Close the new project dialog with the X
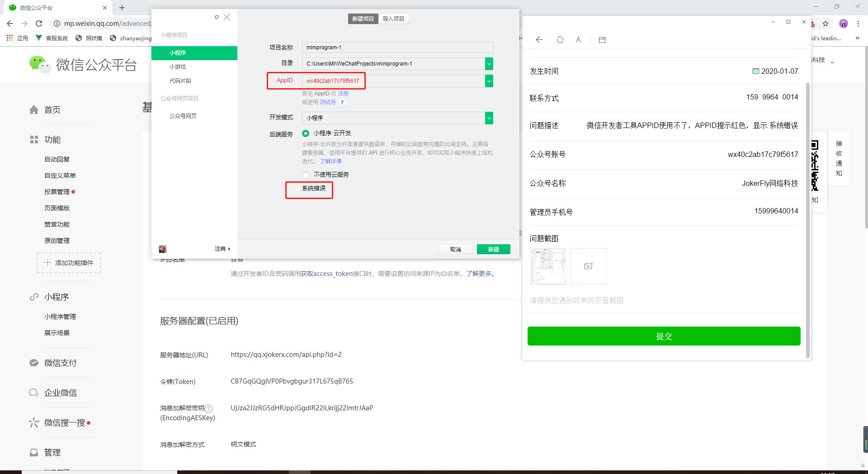Screen dimensions: 868x474 (227, 17)
